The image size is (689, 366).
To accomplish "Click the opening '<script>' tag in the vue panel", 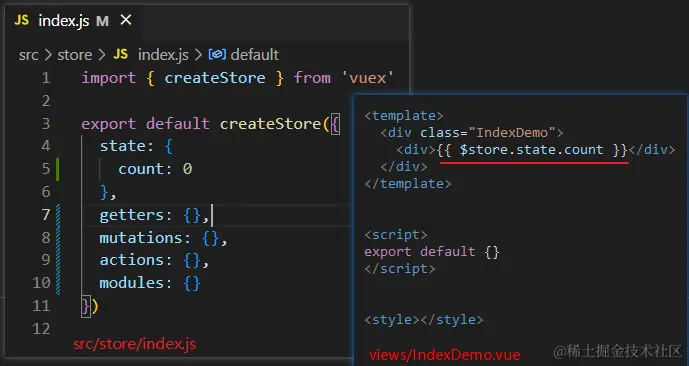I will (x=395, y=235).
